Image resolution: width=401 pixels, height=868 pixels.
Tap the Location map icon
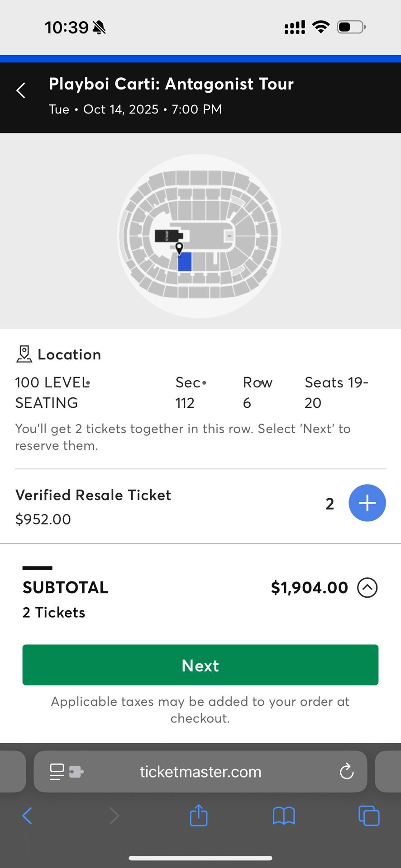(x=24, y=354)
